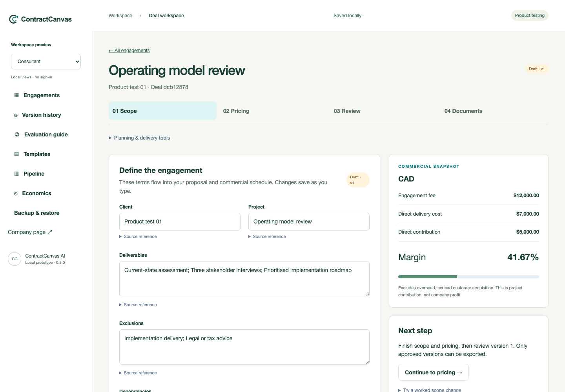Click inside the Exclusions text area
565x392 pixels.
[244, 347]
